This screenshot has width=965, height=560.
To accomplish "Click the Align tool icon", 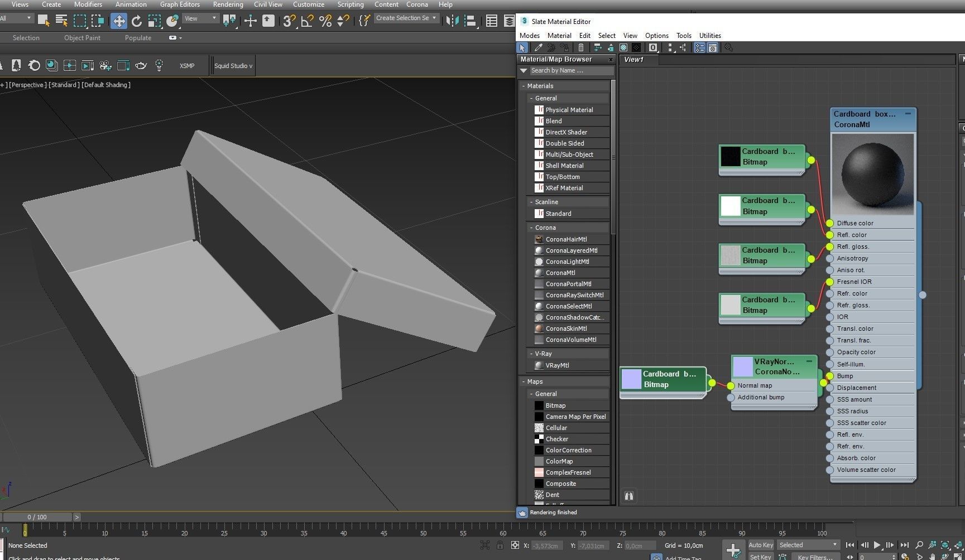I will [471, 21].
